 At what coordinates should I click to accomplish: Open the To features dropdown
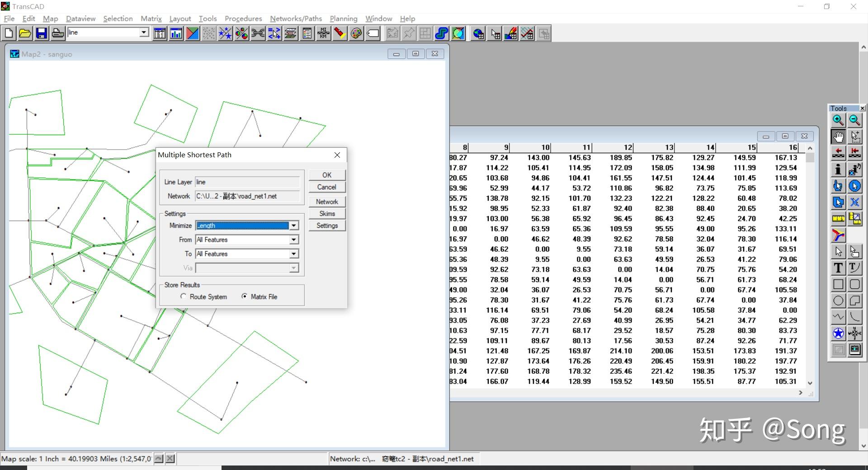pyautogui.click(x=294, y=254)
